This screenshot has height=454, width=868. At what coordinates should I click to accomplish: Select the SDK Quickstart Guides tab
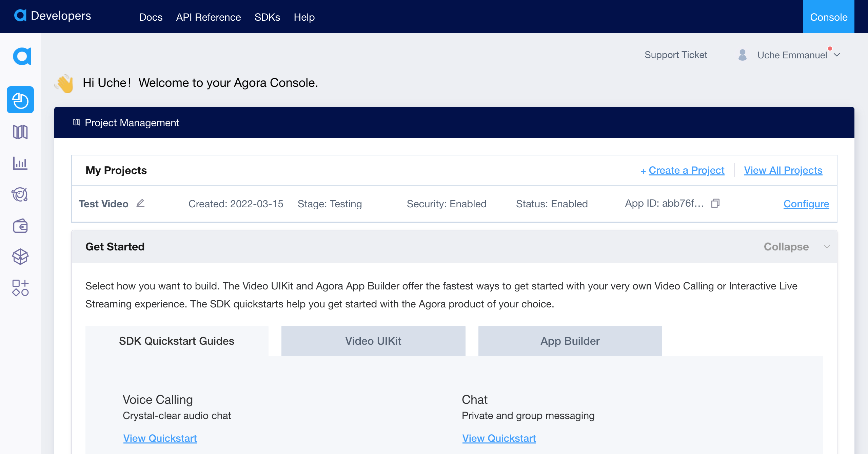(177, 341)
